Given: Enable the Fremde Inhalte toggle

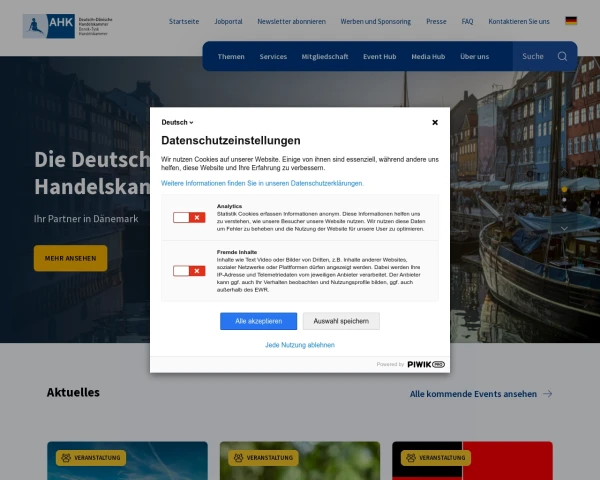Looking at the screenshot, I should click(x=188, y=271).
